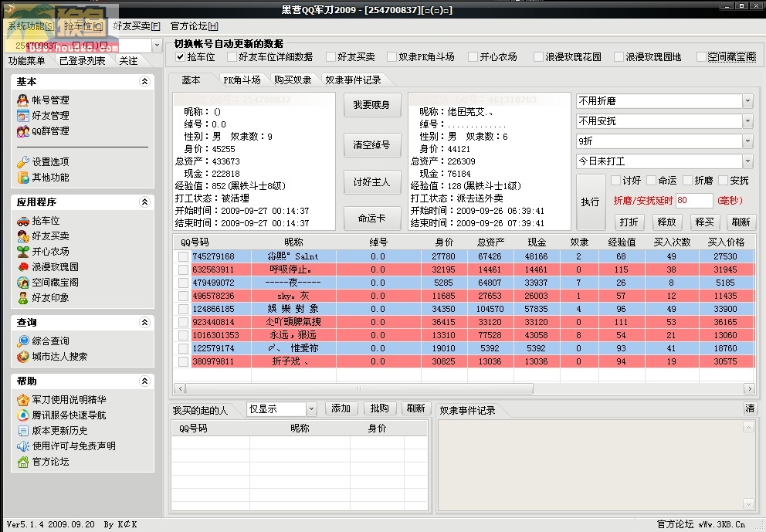
Task: Tick the 折磨 checkbox
Action: click(687, 181)
